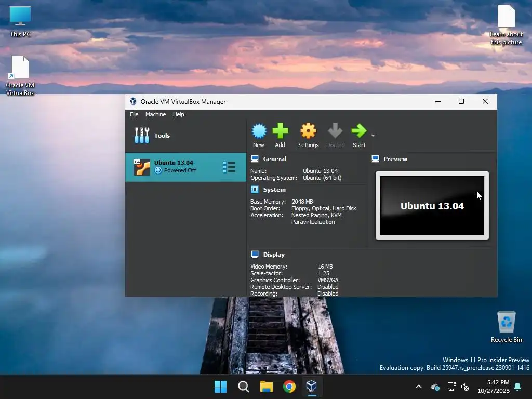532x399 pixels.
Task: Click the Learn about this picture icon
Action: (x=506, y=25)
